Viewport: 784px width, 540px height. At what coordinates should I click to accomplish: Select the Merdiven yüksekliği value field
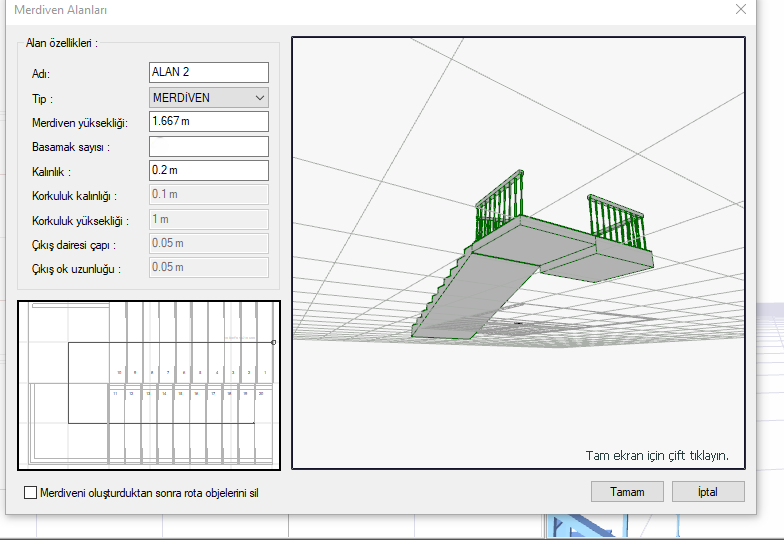tap(208, 121)
